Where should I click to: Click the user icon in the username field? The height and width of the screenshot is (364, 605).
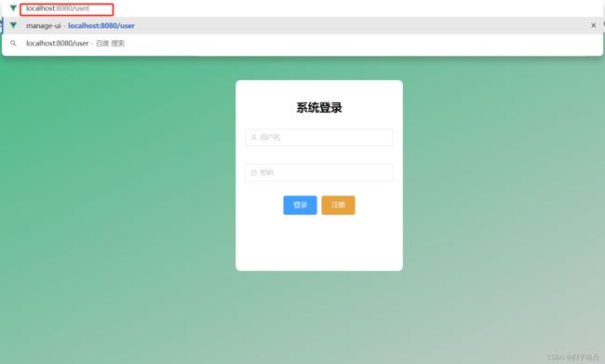pyautogui.click(x=254, y=138)
